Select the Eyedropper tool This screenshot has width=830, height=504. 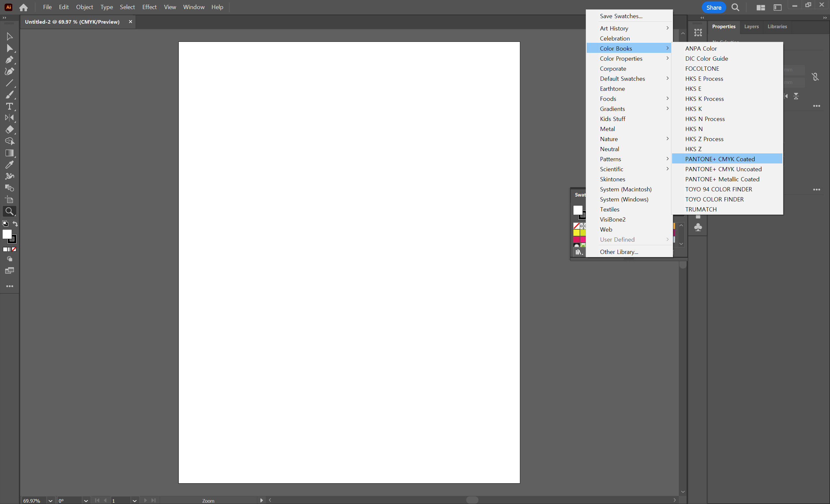pyautogui.click(x=9, y=165)
